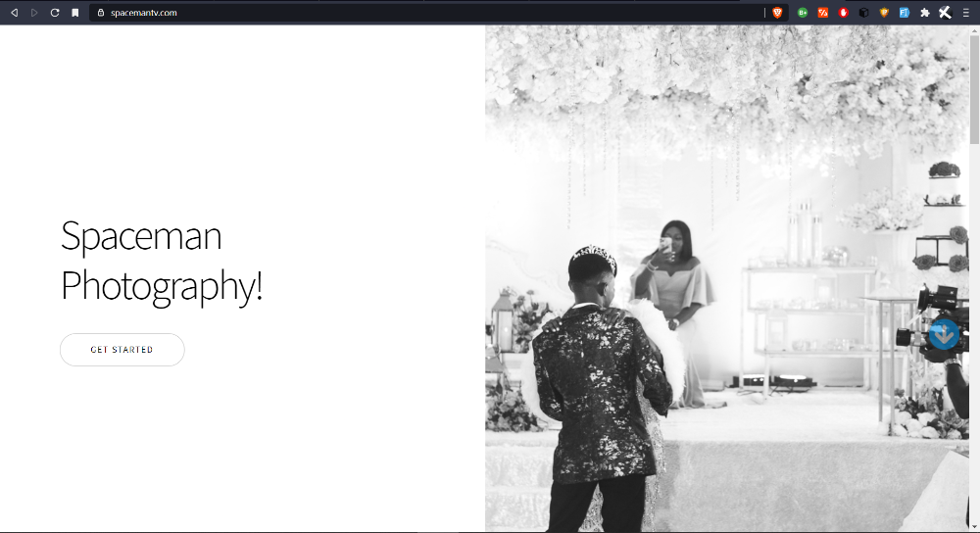Click the black cube extension icon
Screen dimensions: 980x533
coord(863,13)
